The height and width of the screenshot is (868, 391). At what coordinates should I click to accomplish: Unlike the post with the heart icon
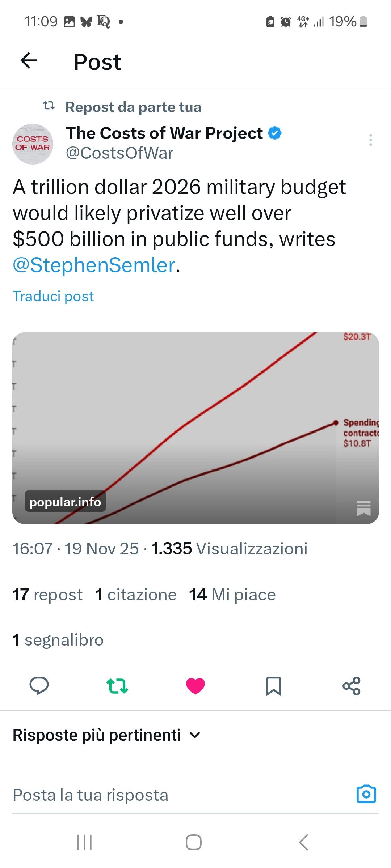[195, 686]
